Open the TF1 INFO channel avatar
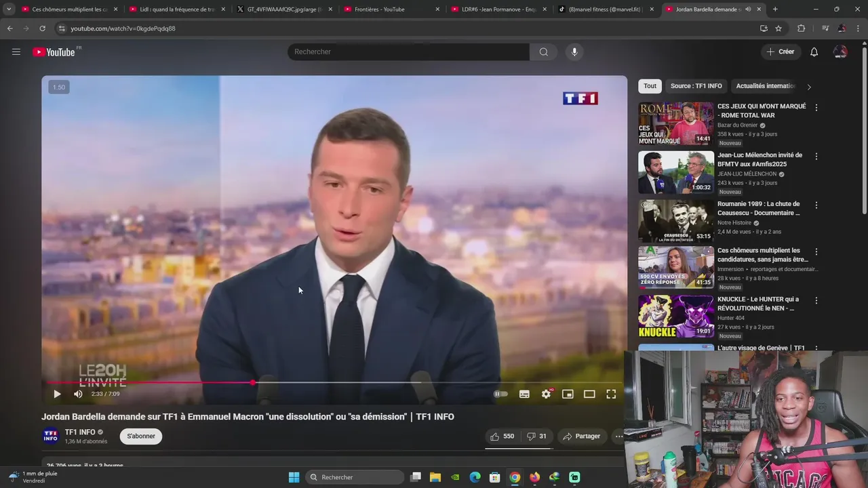The height and width of the screenshot is (488, 868). 51,436
